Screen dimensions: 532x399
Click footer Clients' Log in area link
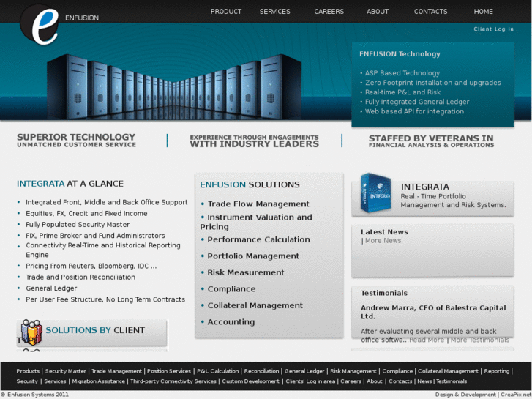pos(310,381)
